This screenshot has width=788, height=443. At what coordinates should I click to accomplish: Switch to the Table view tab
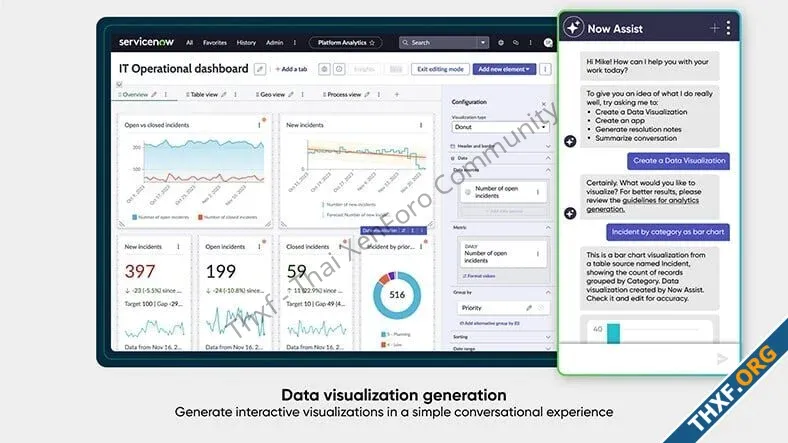(204, 94)
